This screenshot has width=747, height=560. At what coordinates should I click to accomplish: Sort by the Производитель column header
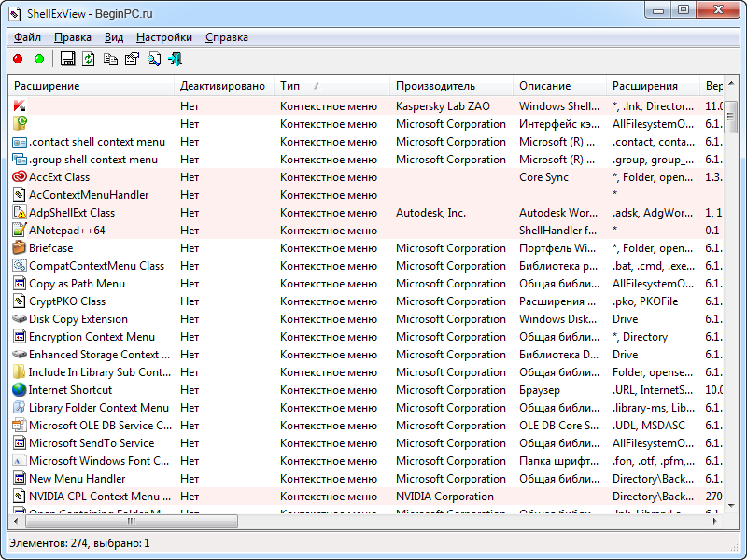[452, 86]
